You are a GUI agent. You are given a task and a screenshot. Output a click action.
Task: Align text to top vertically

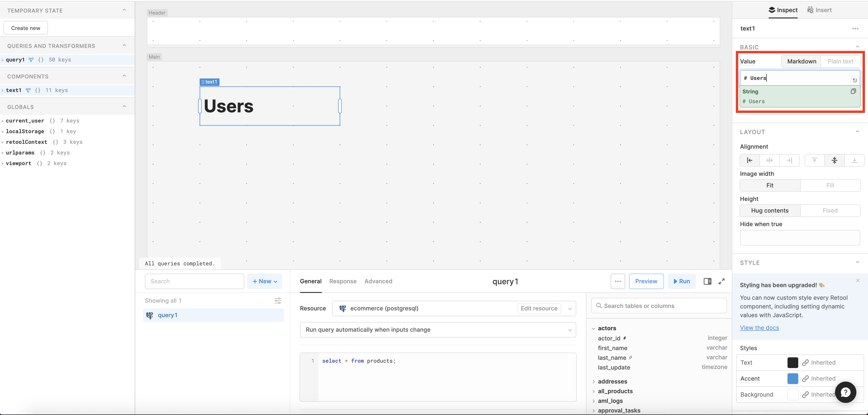click(814, 160)
